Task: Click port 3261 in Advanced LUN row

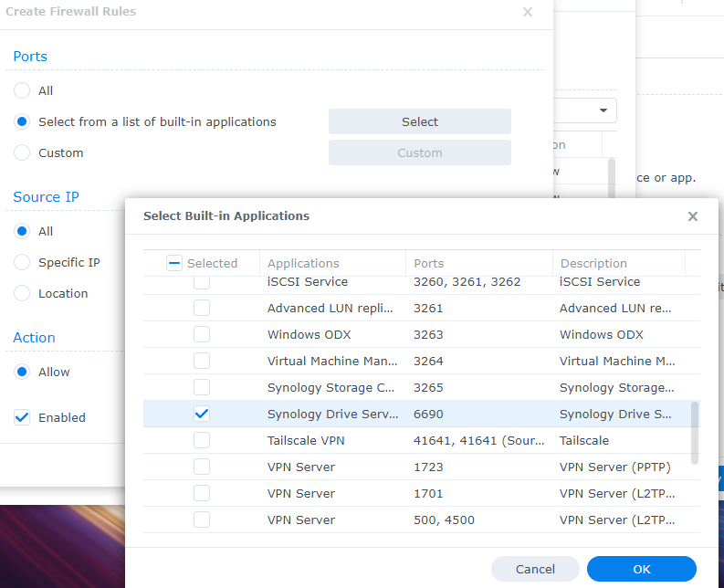Action: pos(428,309)
